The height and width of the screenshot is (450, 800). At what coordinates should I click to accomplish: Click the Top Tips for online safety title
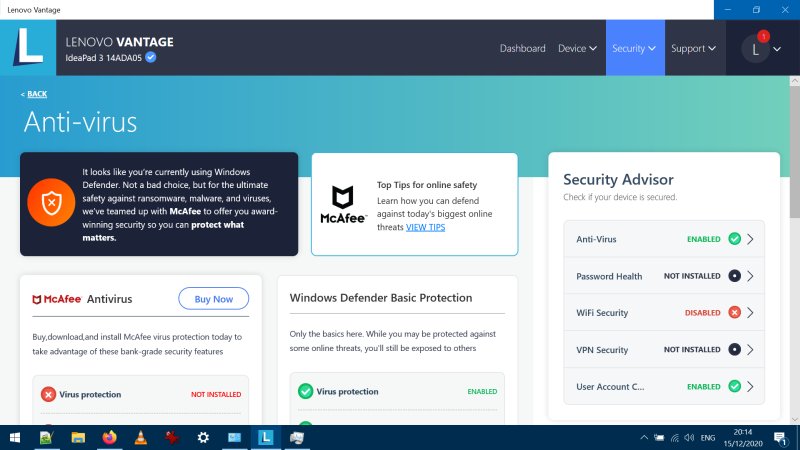(x=427, y=185)
